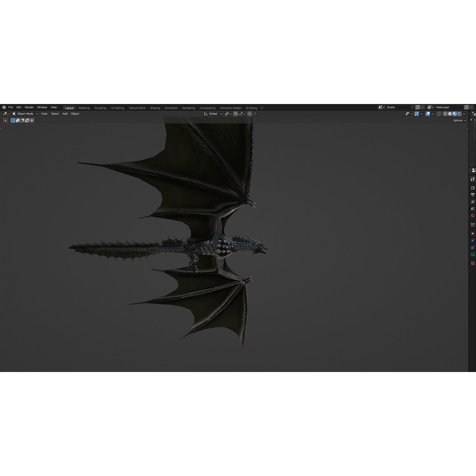Open the Scene properties tab

(472, 209)
